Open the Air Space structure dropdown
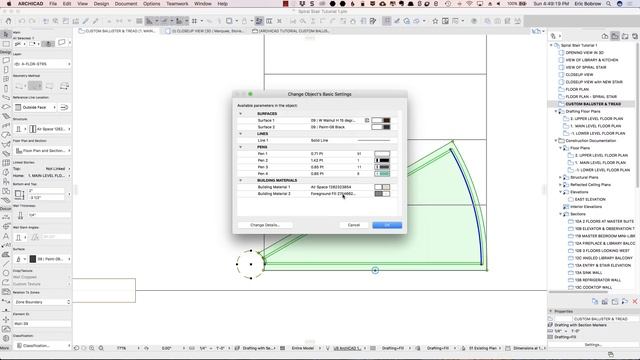Viewport: 640px width, 360px height. pos(50,129)
